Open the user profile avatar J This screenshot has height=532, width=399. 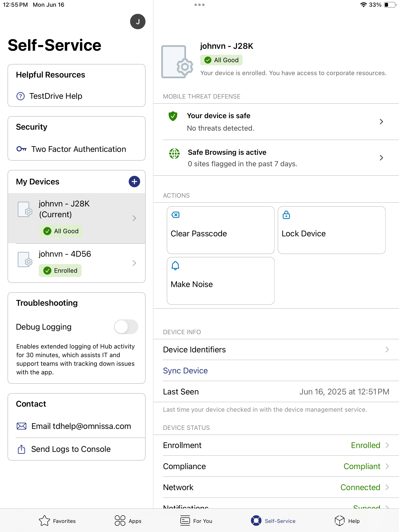tap(138, 22)
